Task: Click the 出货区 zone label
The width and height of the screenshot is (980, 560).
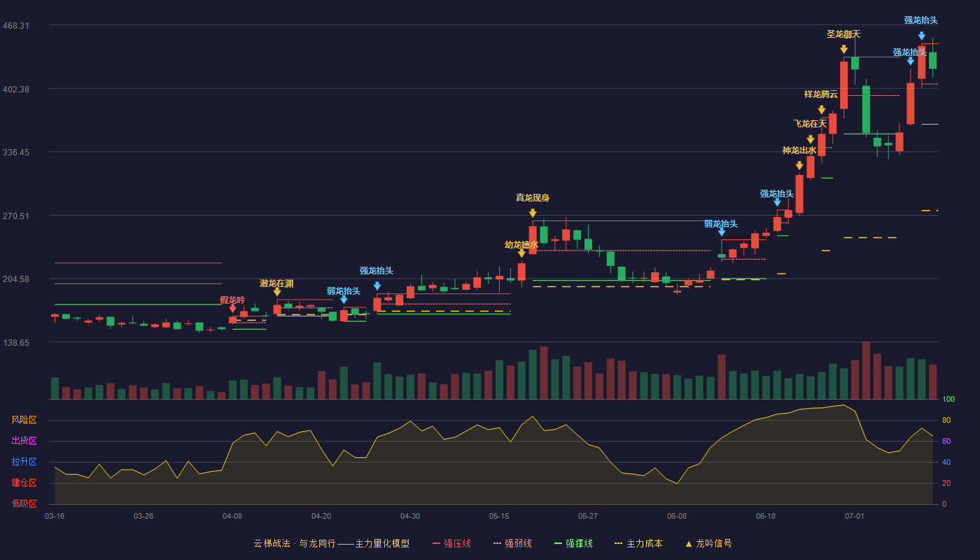Action: coord(24,441)
